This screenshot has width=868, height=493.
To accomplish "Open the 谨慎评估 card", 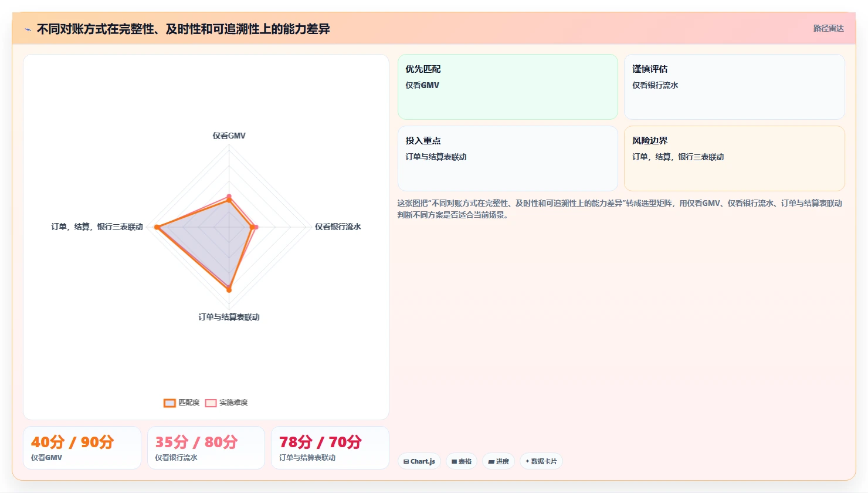I will tap(734, 87).
